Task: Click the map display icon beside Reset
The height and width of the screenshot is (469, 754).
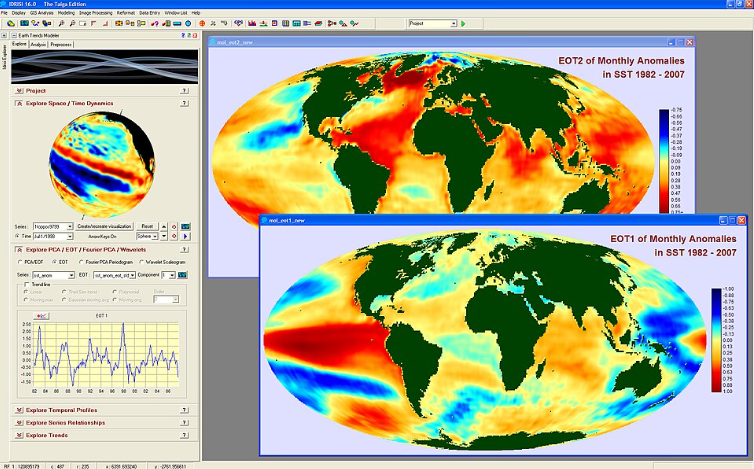Action: pyautogui.click(x=185, y=227)
